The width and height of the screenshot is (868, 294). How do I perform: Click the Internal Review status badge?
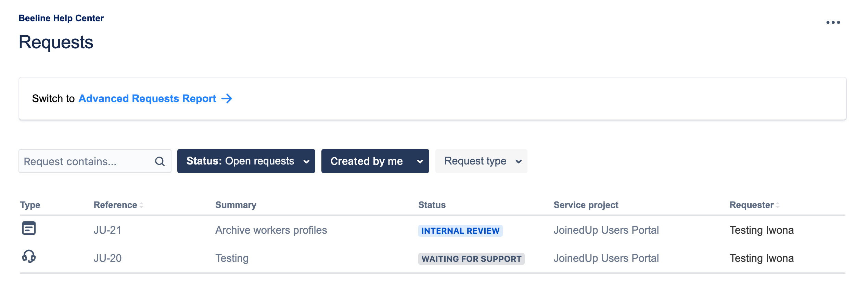tap(460, 231)
